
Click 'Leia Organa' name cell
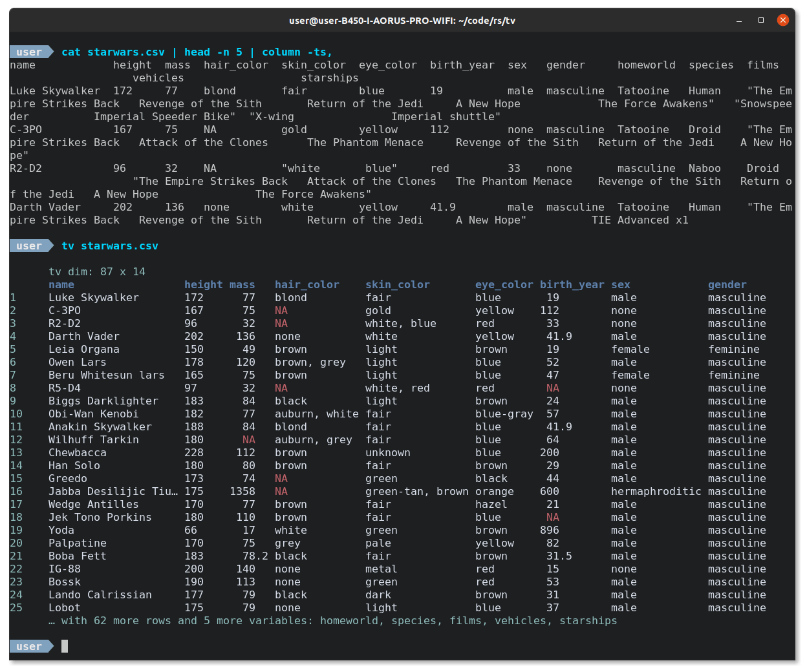(x=84, y=350)
